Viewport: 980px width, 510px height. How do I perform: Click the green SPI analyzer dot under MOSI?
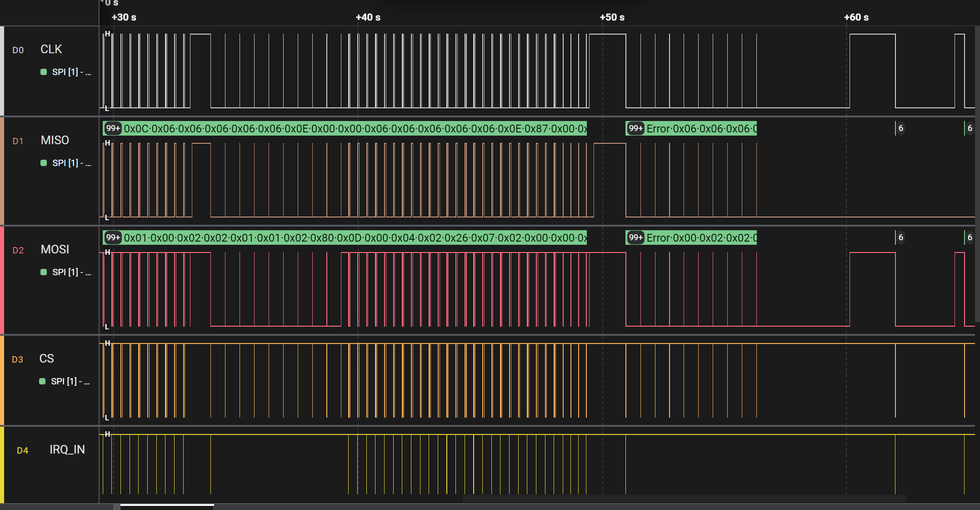click(44, 272)
